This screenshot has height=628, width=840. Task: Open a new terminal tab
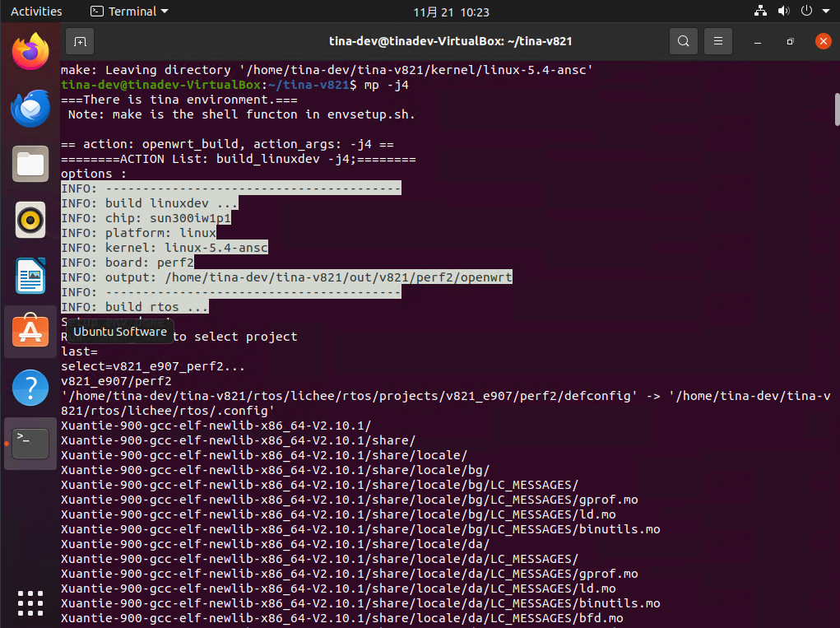coord(80,41)
